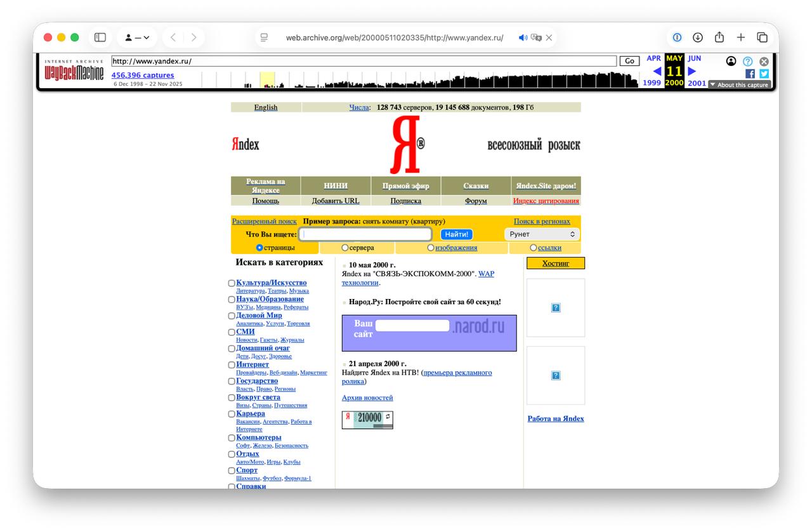Viewport: 812px width, 532px height.
Task: Open Яndex.Site даром! in the nav bar
Action: [x=546, y=186]
